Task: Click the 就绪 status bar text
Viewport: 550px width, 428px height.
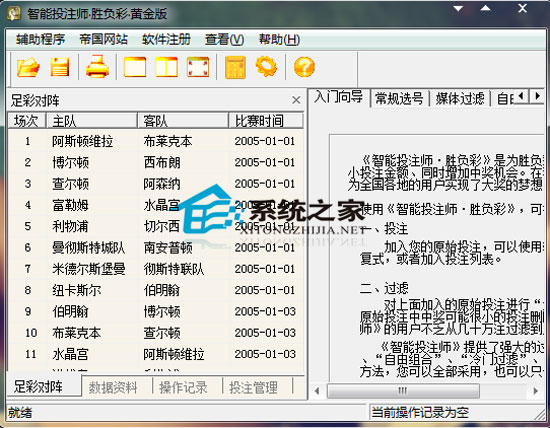Action: (20, 412)
